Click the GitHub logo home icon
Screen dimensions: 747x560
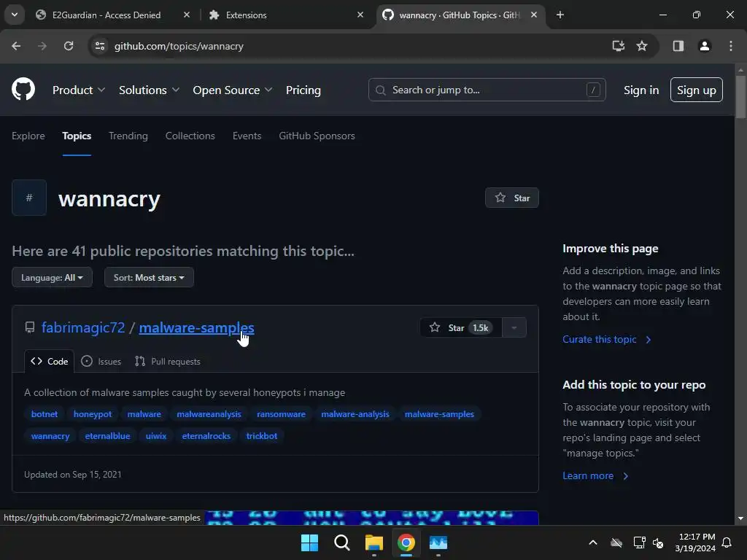tap(23, 89)
